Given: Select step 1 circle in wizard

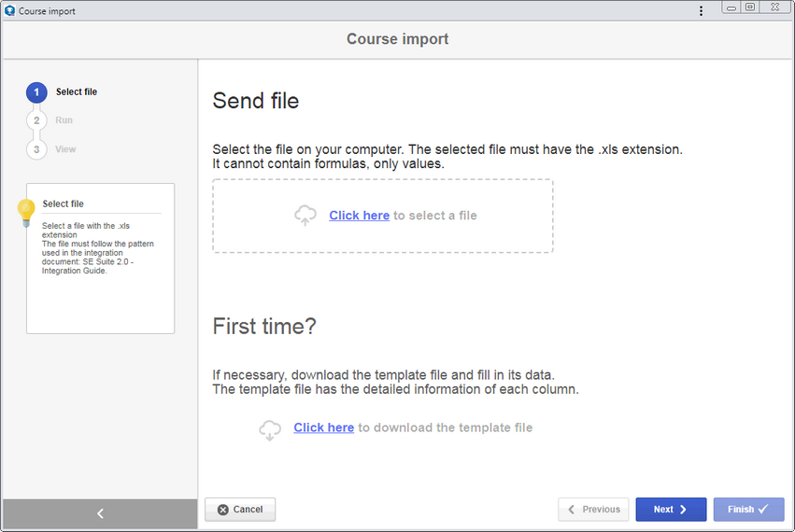Looking at the screenshot, I should [x=36, y=92].
